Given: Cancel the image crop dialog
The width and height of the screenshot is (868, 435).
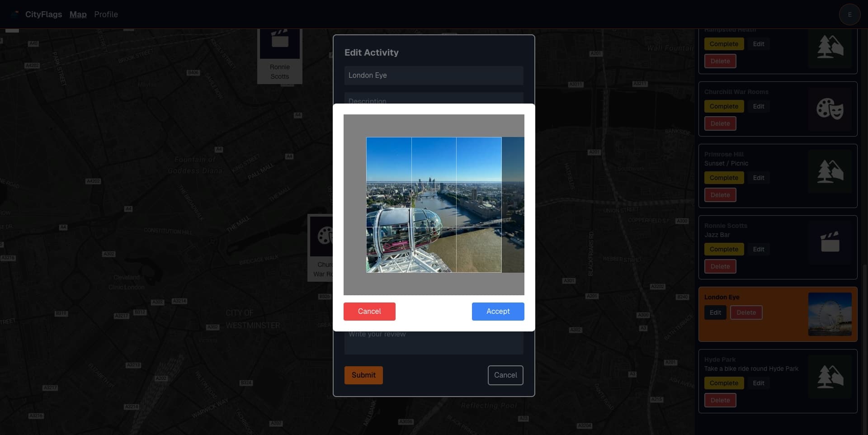Looking at the screenshot, I should 369,312.
